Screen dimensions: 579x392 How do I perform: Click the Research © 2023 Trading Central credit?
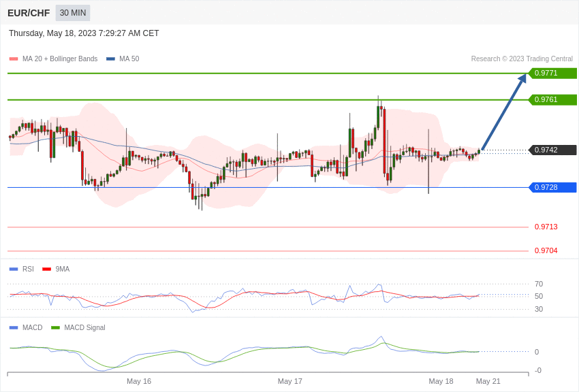[x=522, y=59]
